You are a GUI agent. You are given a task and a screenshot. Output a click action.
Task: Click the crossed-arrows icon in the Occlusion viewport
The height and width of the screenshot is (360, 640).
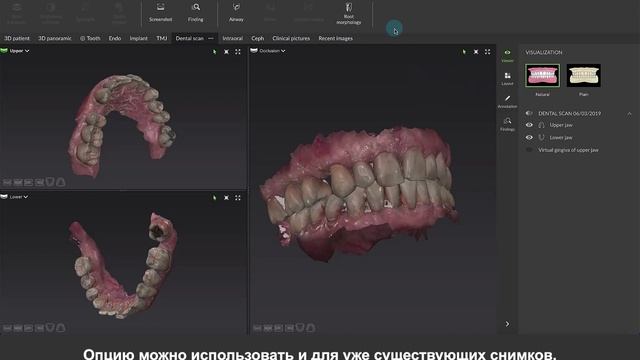pos(476,52)
